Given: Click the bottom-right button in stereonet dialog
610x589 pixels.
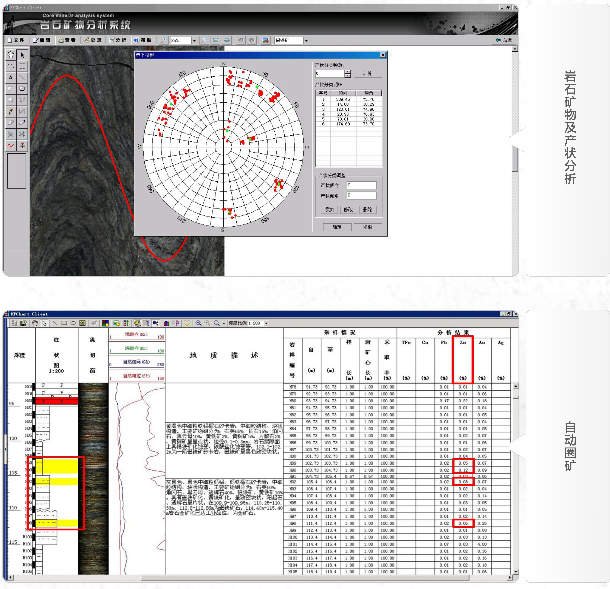Looking at the screenshot, I should pos(367,226).
